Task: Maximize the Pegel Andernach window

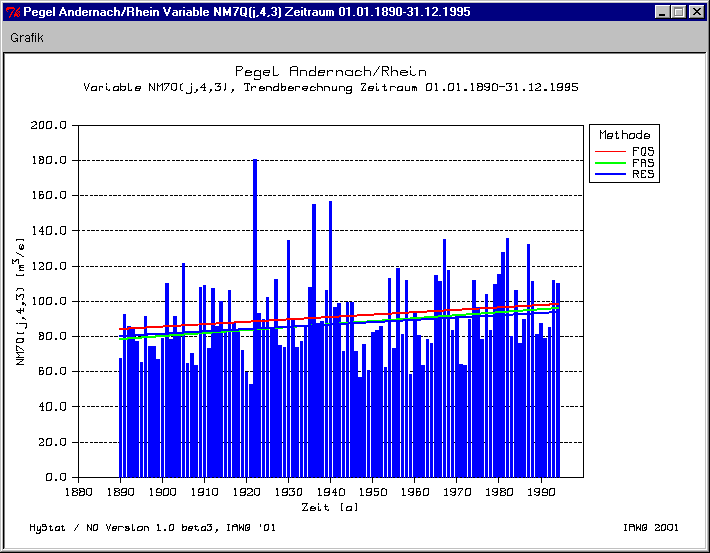Action: [x=679, y=12]
